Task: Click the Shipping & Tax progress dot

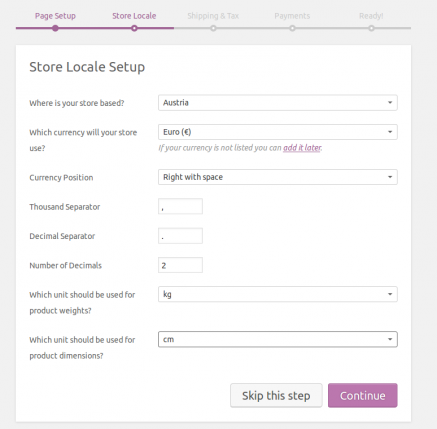Action: click(x=213, y=28)
